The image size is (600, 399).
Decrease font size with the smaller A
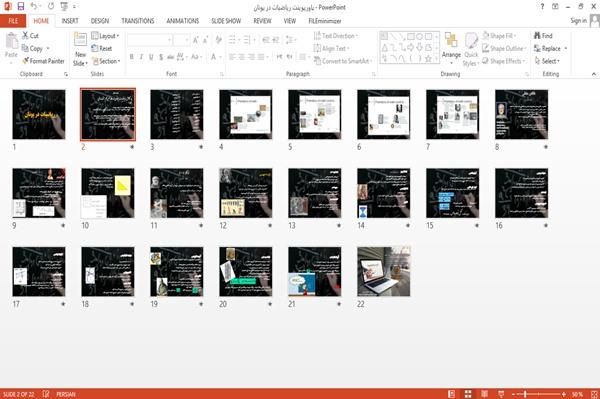205,40
